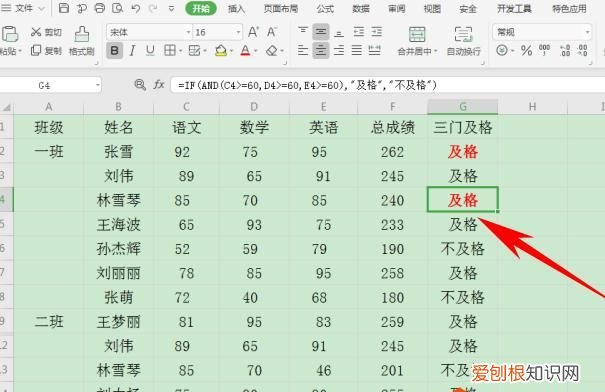Click the justify alignment icon
Screen dimensions: 605x392
tap(357, 51)
